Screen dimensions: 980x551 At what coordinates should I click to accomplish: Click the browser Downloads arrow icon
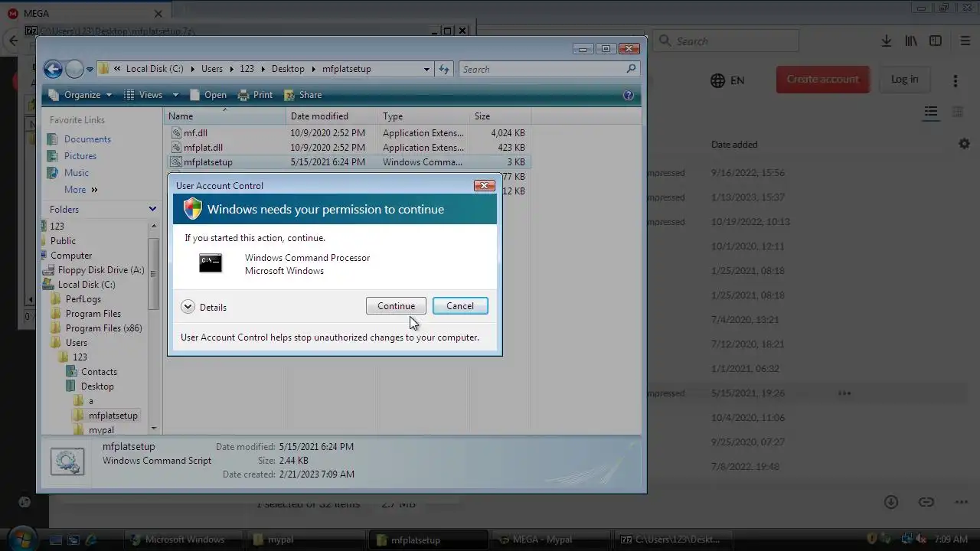pyautogui.click(x=887, y=41)
